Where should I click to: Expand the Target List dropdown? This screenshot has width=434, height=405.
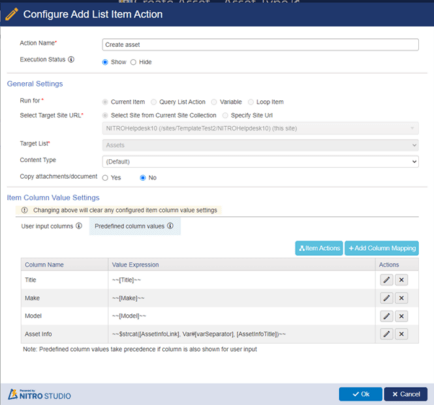[260, 145]
